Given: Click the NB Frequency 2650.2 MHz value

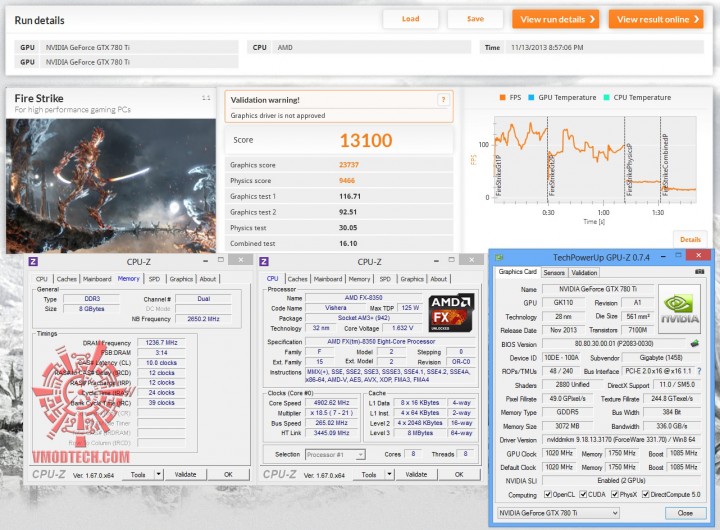Looking at the screenshot, I should 203,319.
